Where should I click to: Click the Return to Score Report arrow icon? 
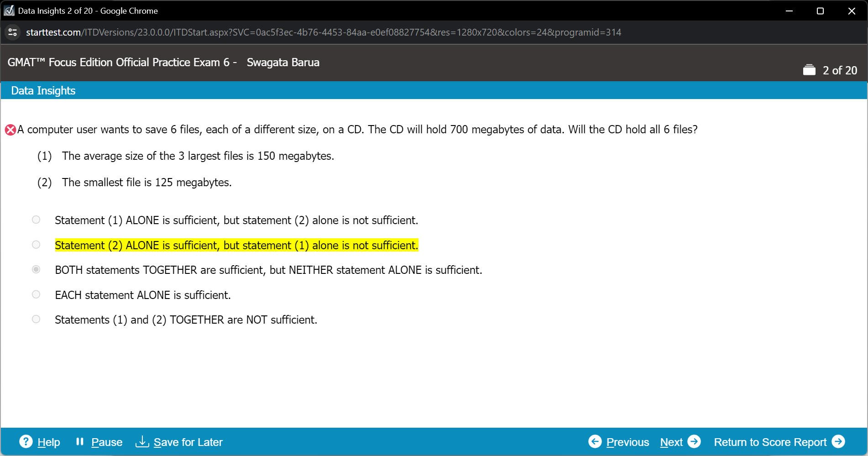click(839, 441)
